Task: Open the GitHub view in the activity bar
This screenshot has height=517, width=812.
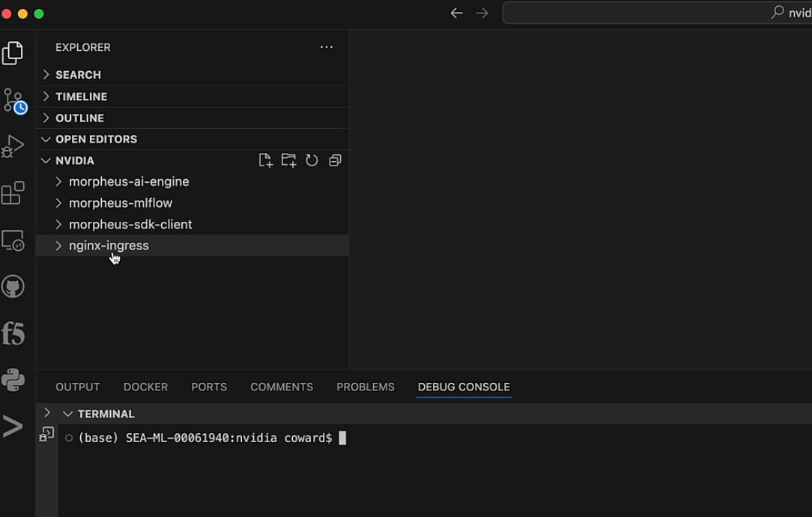Action: click(13, 286)
